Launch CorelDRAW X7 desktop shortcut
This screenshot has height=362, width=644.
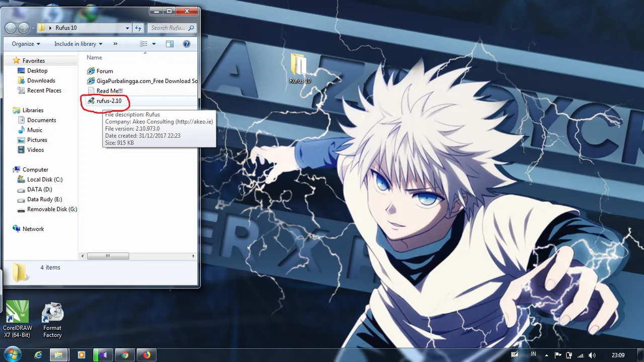click(18, 319)
